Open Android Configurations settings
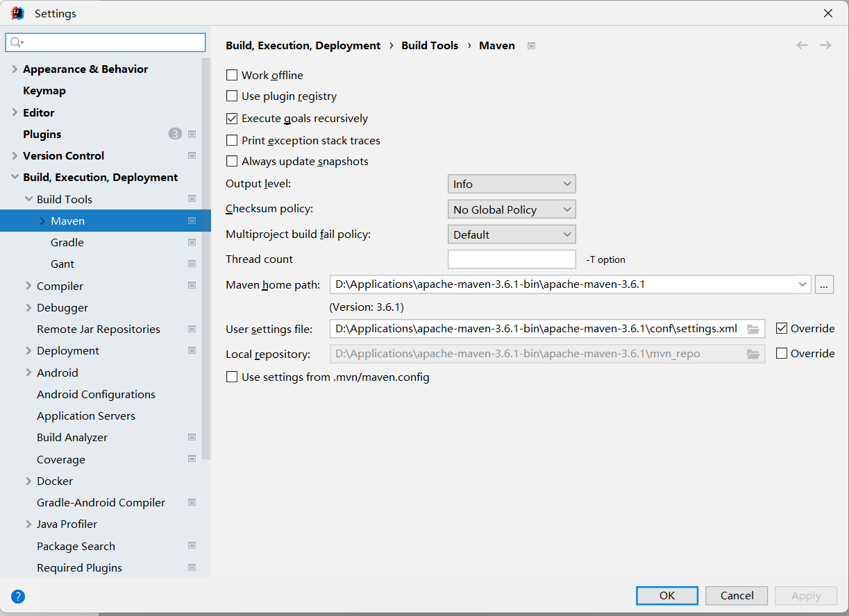 96,394
